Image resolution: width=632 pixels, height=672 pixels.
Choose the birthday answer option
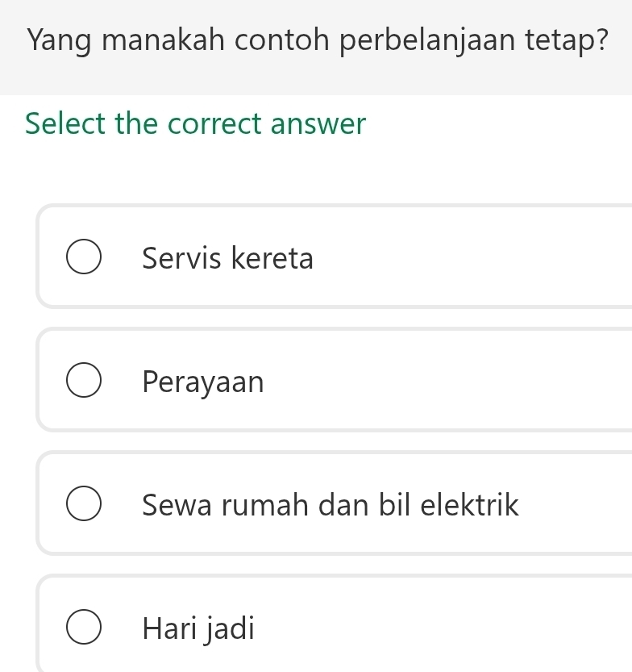[x=198, y=628]
